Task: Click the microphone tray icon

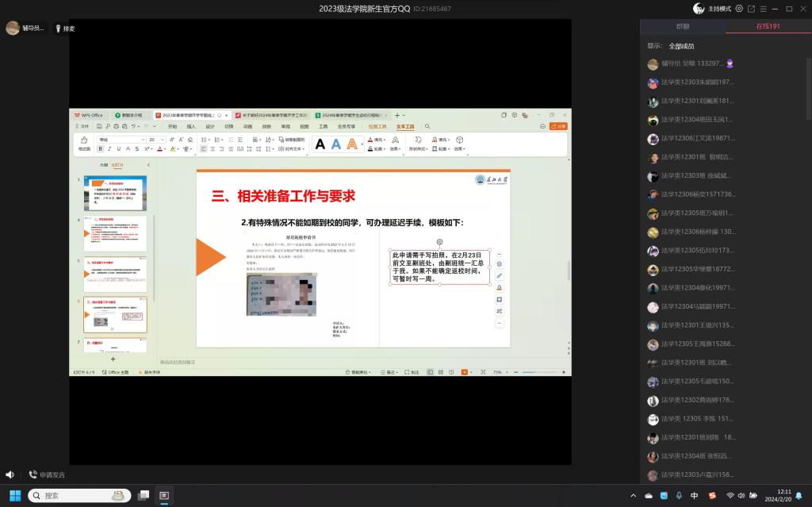Action: tap(678, 496)
